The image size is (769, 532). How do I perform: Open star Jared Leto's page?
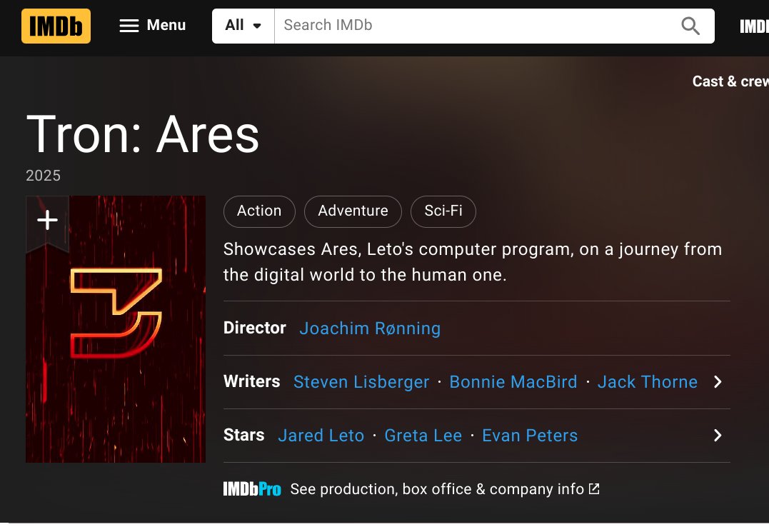321,436
